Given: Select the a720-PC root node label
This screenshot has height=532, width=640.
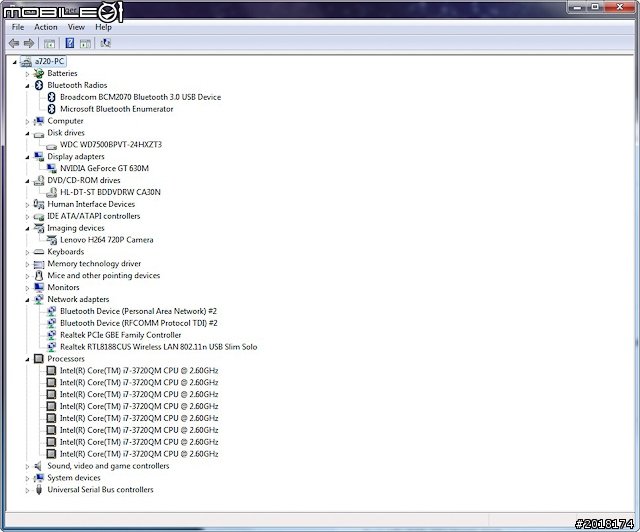Looking at the screenshot, I should point(49,61).
